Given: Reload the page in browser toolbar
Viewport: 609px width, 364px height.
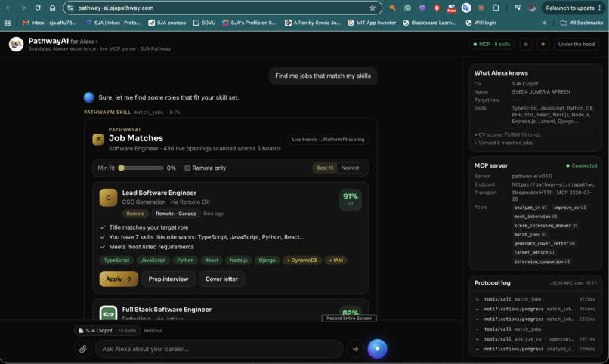Looking at the screenshot, I should 38,8.
